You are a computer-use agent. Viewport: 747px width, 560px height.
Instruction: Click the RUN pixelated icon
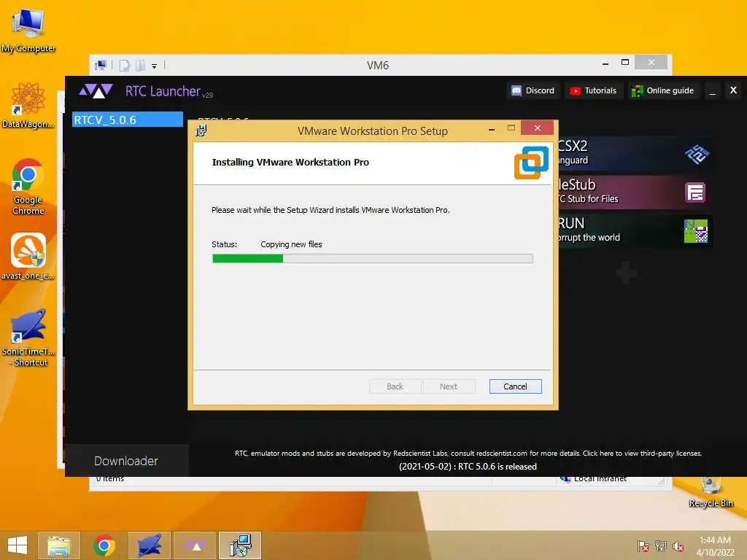[695, 231]
